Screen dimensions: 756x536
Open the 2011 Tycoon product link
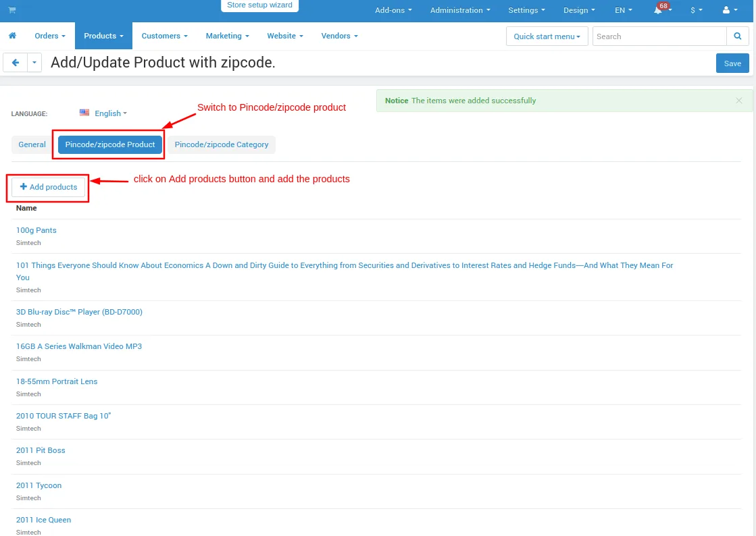(x=39, y=485)
